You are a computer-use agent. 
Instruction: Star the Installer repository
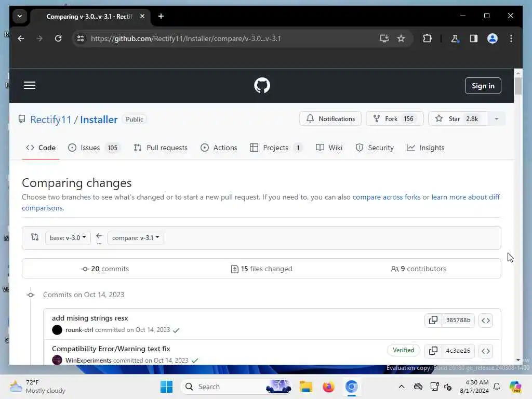[458, 119]
